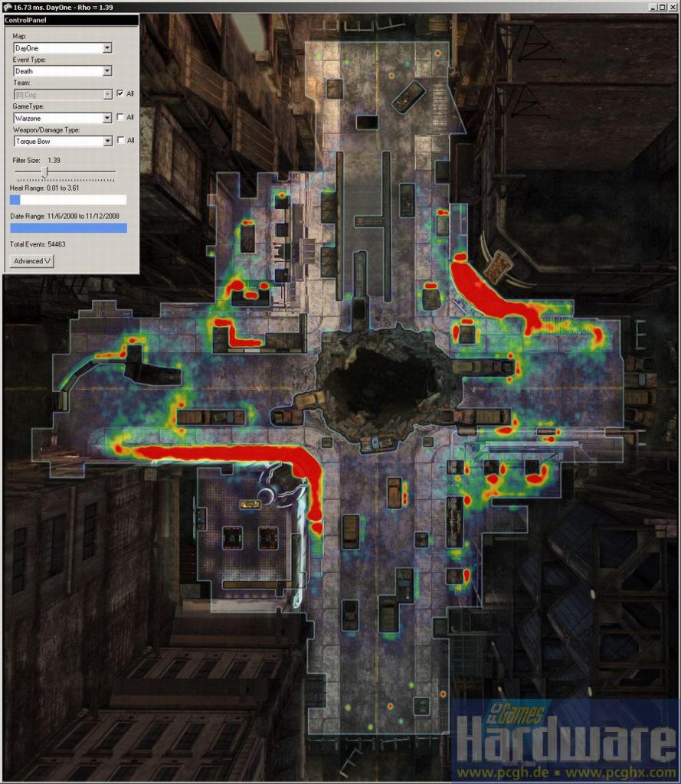Click the 'Filter Size: 1.39' label
Image resolution: width=681 pixels, height=784 pixels.
coord(37,161)
